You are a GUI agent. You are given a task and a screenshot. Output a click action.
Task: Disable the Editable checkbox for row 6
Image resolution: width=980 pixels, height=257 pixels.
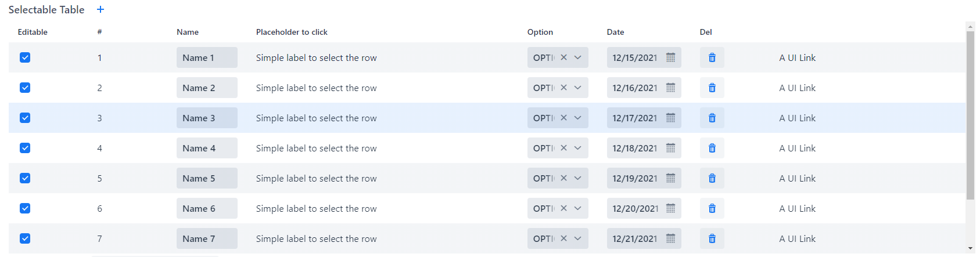coord(25,208)
